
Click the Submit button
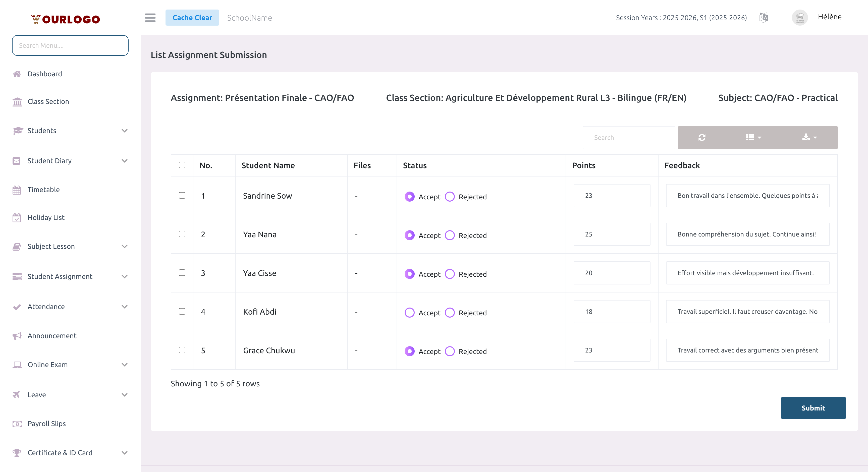(x=813, y=408)
